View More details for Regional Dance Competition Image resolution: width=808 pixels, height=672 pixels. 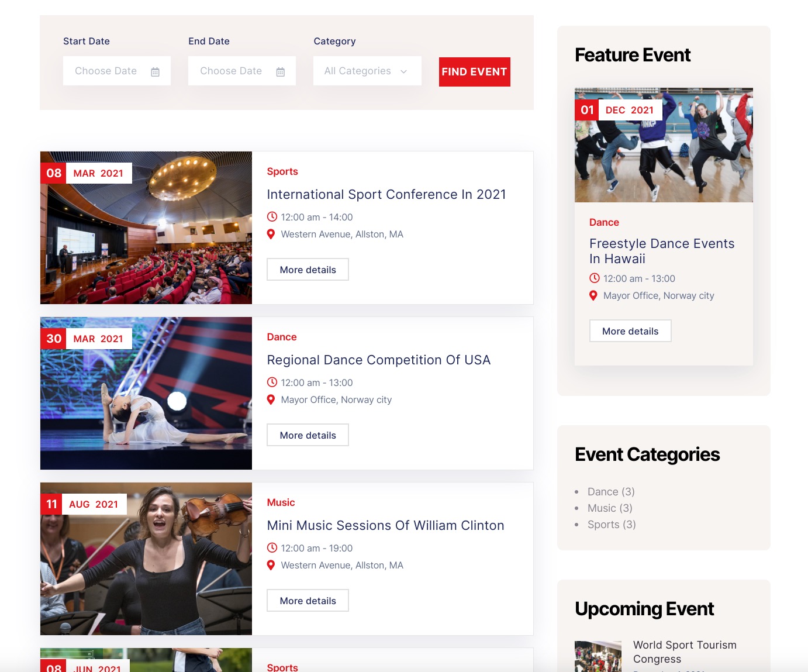click(x=308, y=435)
